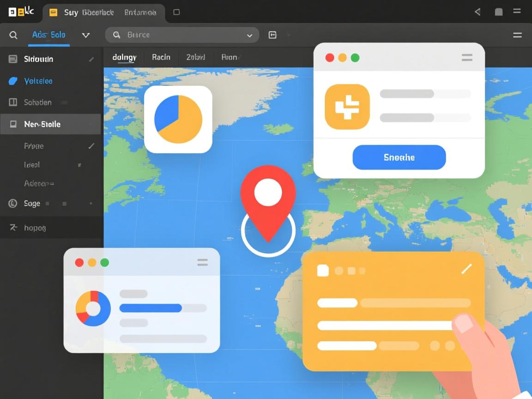Select the dalngy tab
This screenshot has height=399, width=532.
coord(124,57)
